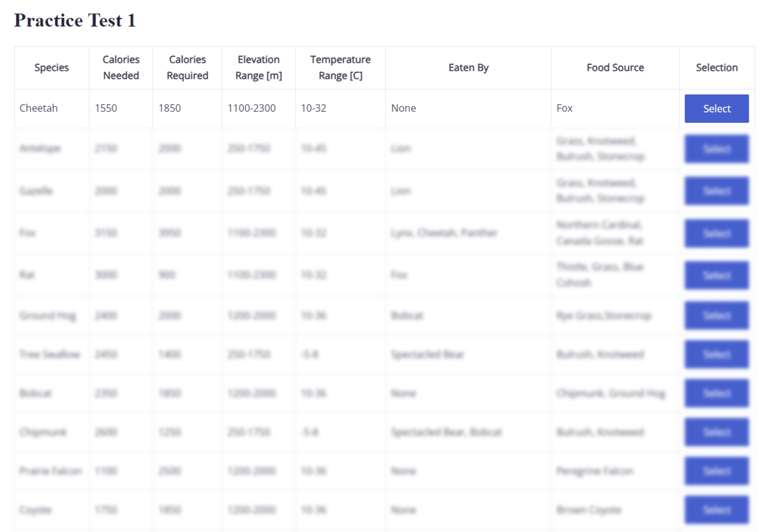This screenshot has width=770, height=532.
Task: Click the Eaten By column header
Action: point(468,68)
